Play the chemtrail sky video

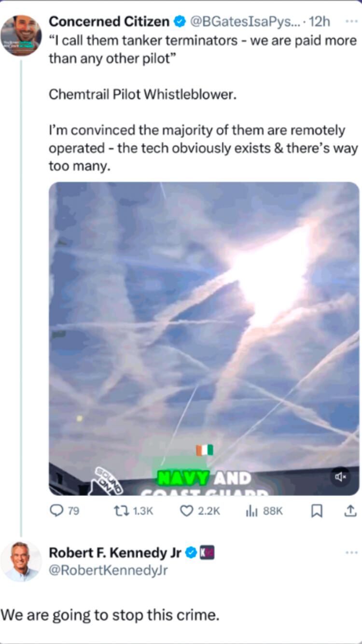click(x=204, y=338)
